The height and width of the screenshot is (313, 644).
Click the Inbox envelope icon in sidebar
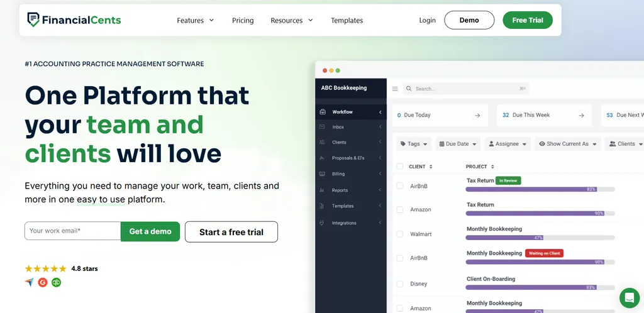point(323,127)
